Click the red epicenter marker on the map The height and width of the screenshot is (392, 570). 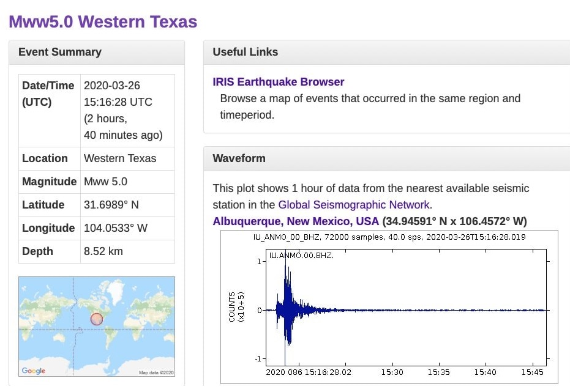point(97,319)
